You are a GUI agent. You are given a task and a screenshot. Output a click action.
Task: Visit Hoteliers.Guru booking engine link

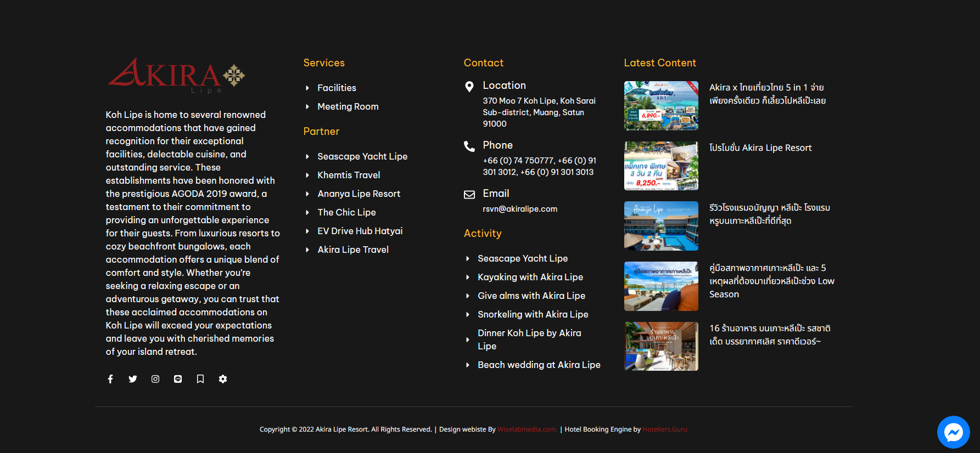[x=665, y=429]
